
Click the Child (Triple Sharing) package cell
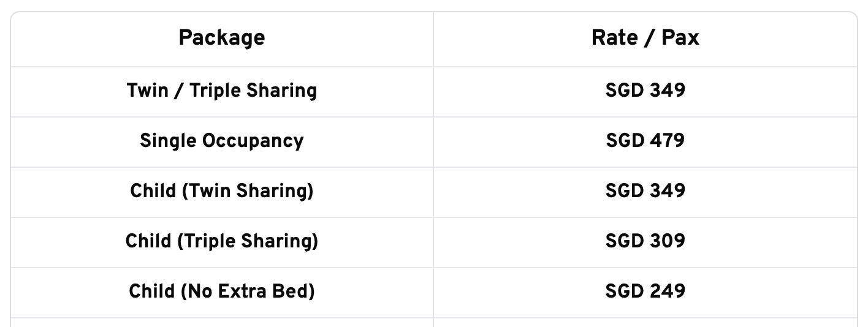tap(222, 242)
